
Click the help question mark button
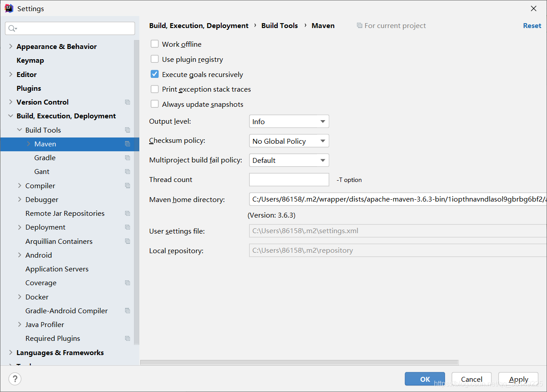(x=15, y=379)
